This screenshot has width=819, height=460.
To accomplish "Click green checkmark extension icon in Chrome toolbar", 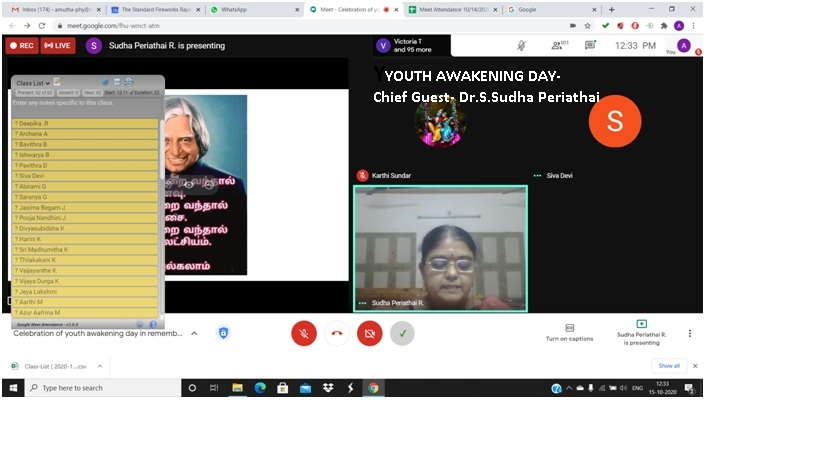I will tap(605, 26).
